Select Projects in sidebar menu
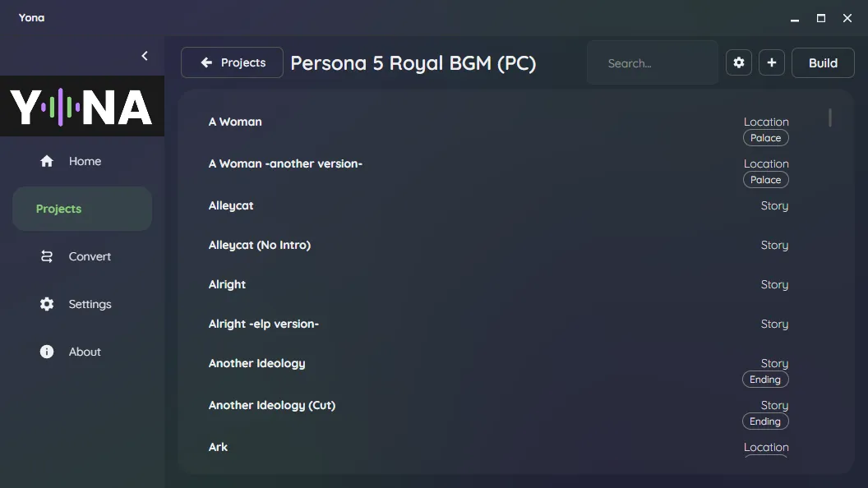This screenshot has height=488, width=868. pos(82,209)
